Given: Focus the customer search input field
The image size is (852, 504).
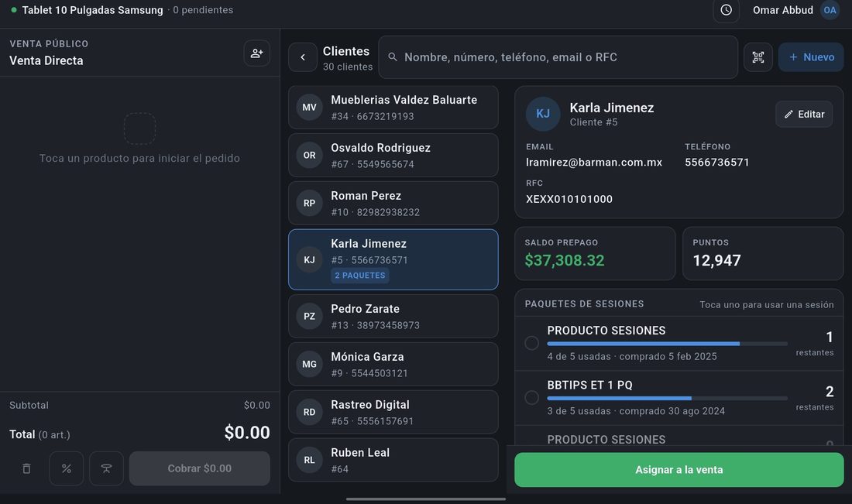Looking at the screenshot, I should 558,57.
